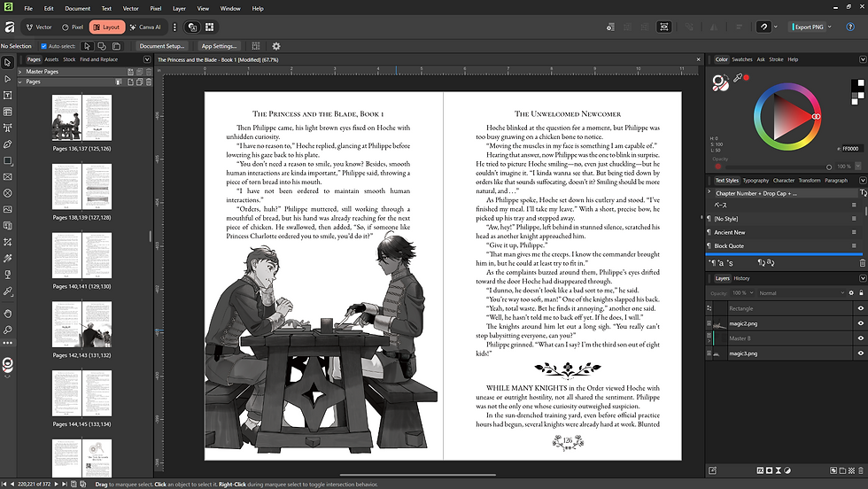Select the Color Picker tool in left toolbar
868x489 pixels.
[x=7, y=291]
